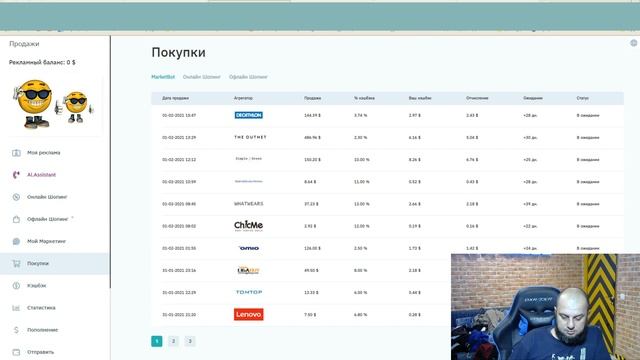Click the Whatwears logo in the table
This screenshot has width=640, height=360.
tap(249, 204)
